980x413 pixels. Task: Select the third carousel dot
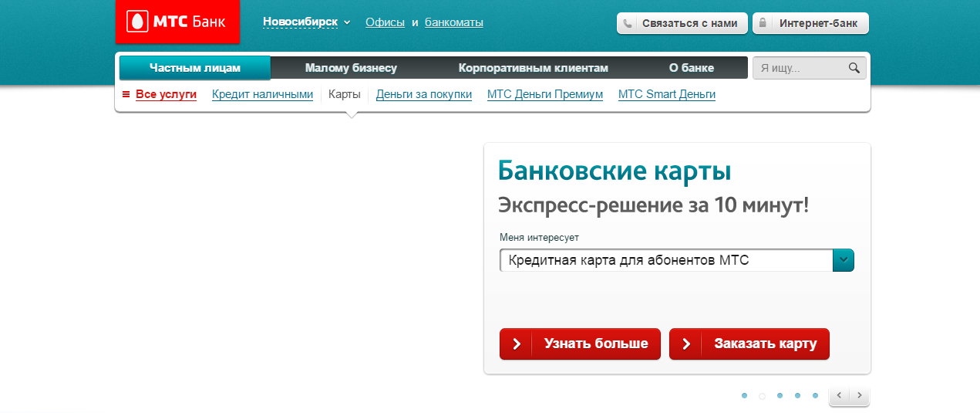click(x=780, y=395)
